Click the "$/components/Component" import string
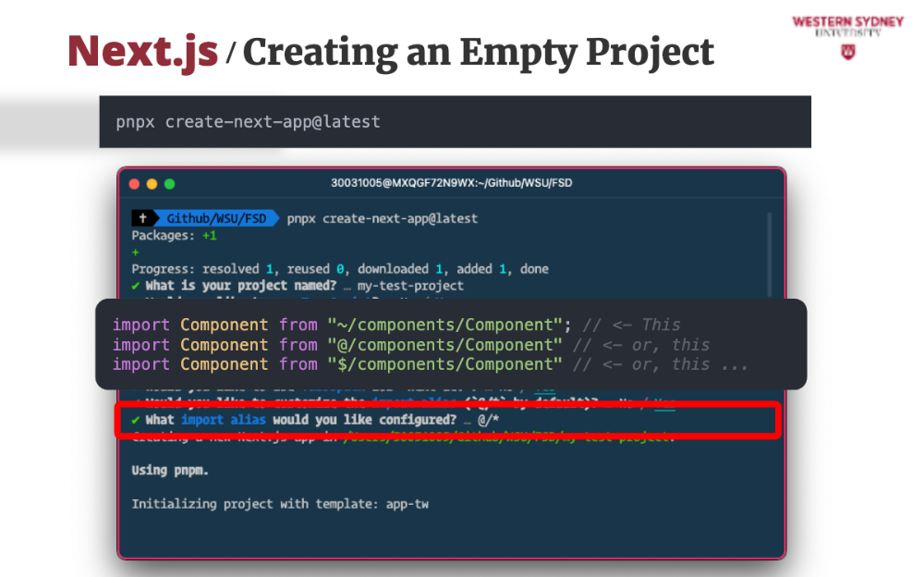The width and height of the screenshot is (924, 577). (444, 364)
